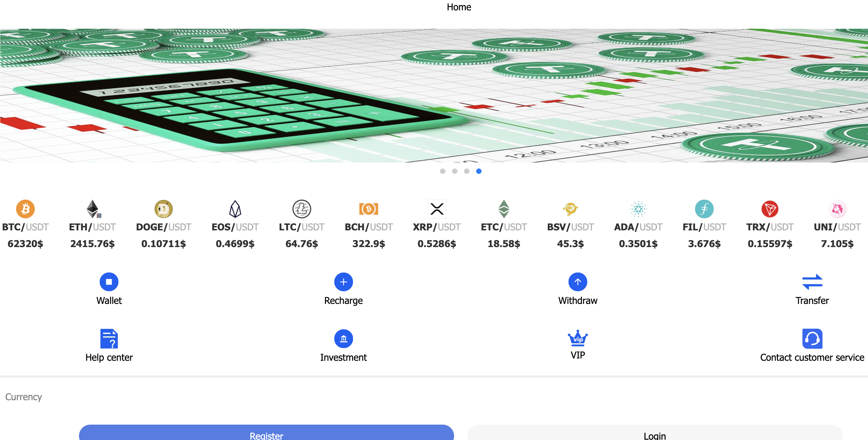Viewport: 868px width, 440px height.
Task: Select the active fourth carousel dot
Action: tap(479, 172)
